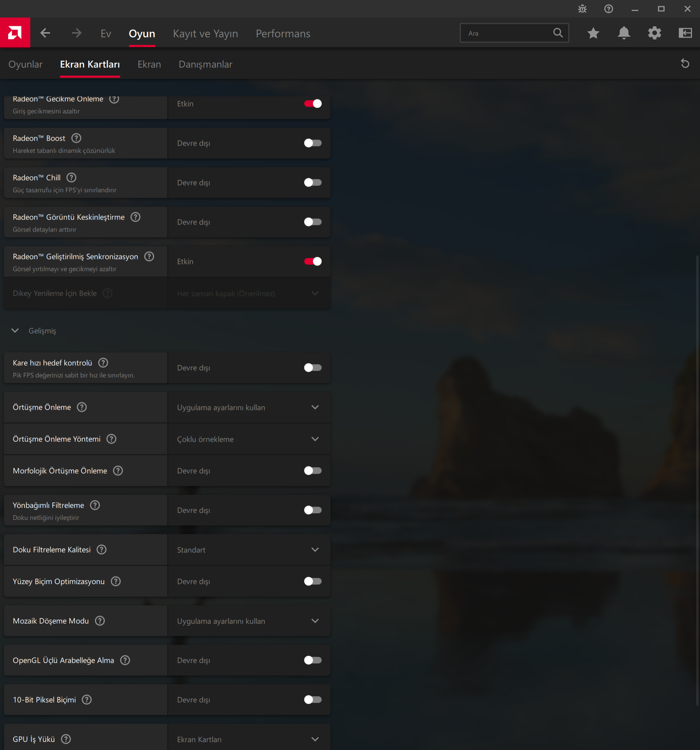Show help for 10-Bit Piksel Biçimi
700x750 pixels.
pyautogui.click(x=87, y=700)
